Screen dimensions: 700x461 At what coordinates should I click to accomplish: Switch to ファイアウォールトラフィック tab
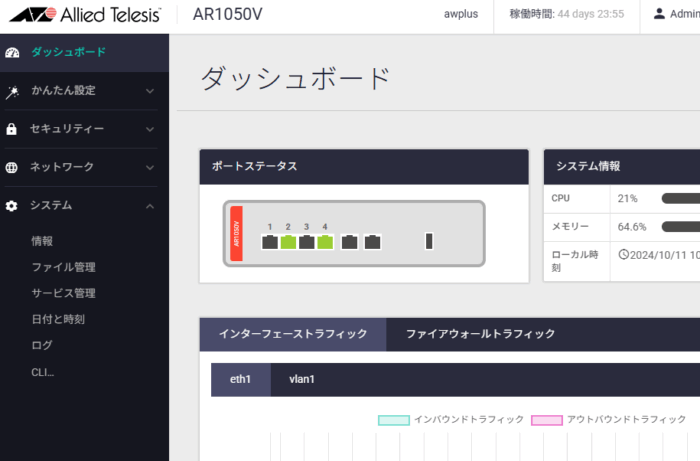[480, 334]
